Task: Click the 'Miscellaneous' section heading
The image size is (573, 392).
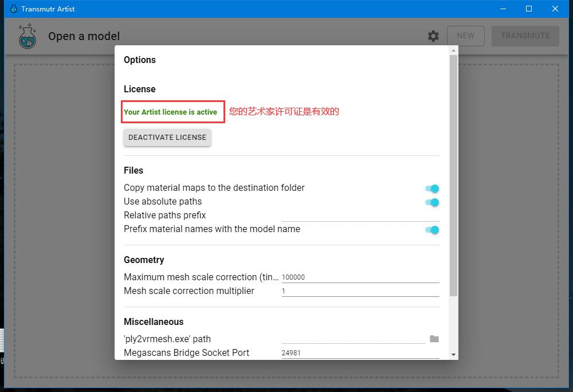Action: pos(154,322)
